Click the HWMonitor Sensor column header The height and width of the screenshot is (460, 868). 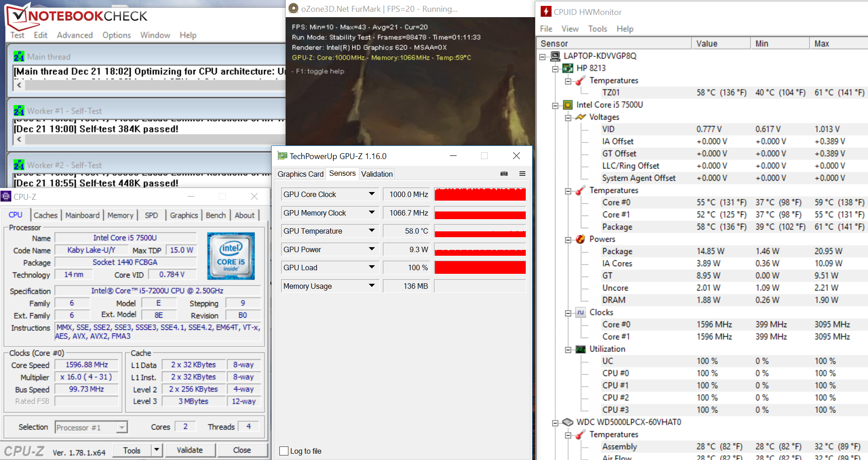coord(614,43)
